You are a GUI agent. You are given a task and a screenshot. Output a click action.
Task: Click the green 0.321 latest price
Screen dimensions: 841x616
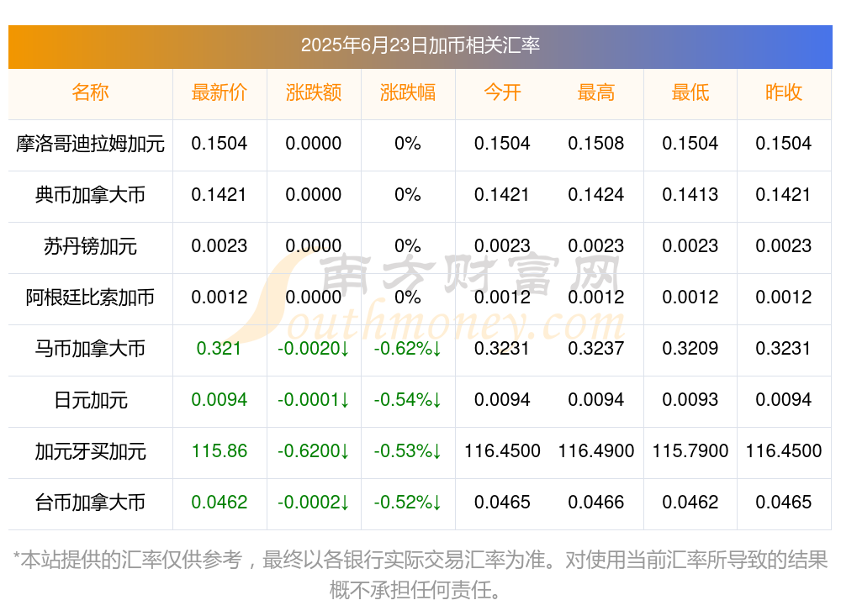[219, 348]
